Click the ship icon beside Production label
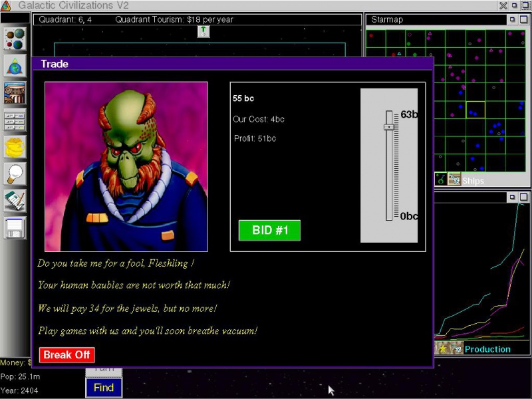The image size is (532, 399). 456,348
